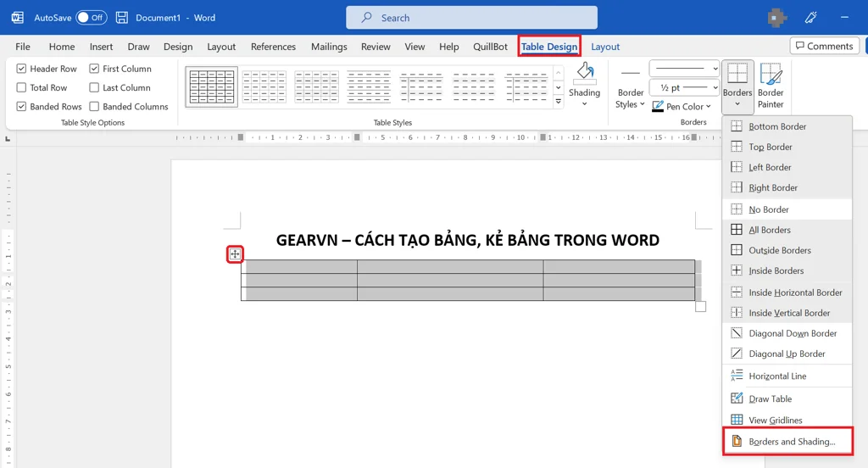Click the All Borders icon
The image size is (868, 468).
click(737, 230)
